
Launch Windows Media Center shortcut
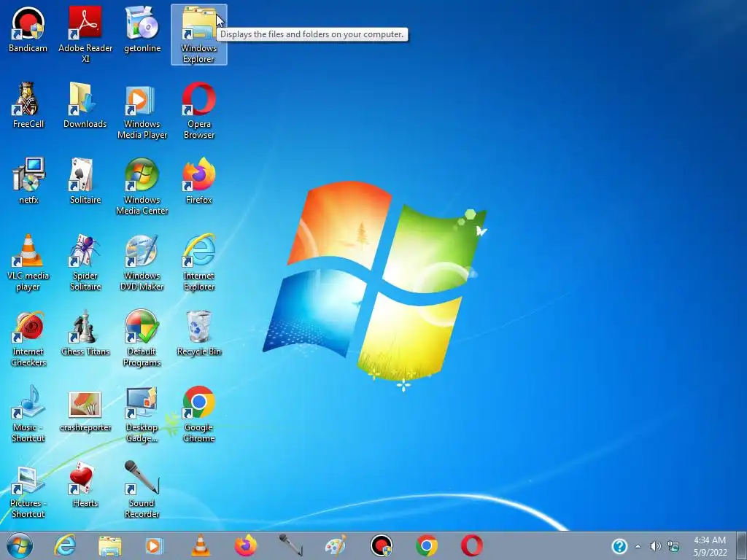142,187
